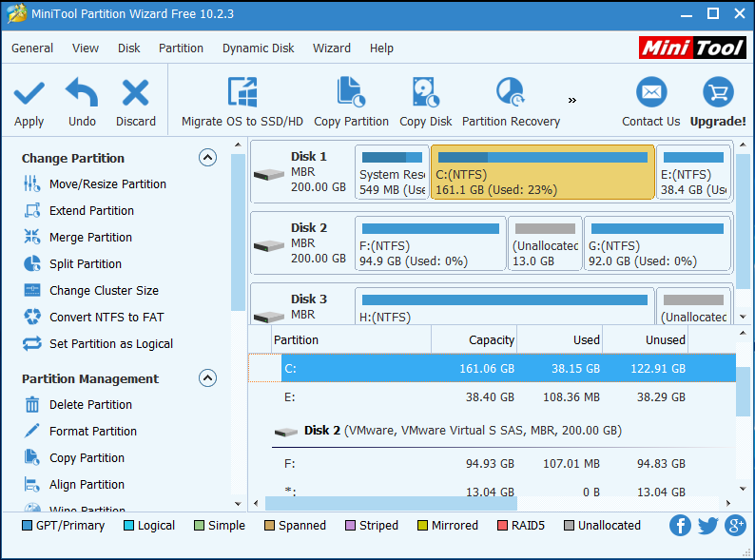
Task: Click the Upgrade cart icon
Action: [x=718, y=92]
